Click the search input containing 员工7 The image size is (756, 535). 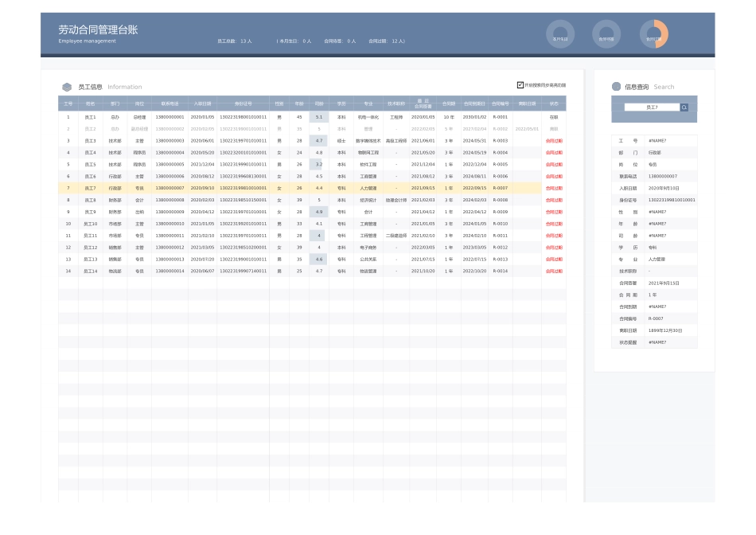(x=652, y=107)
